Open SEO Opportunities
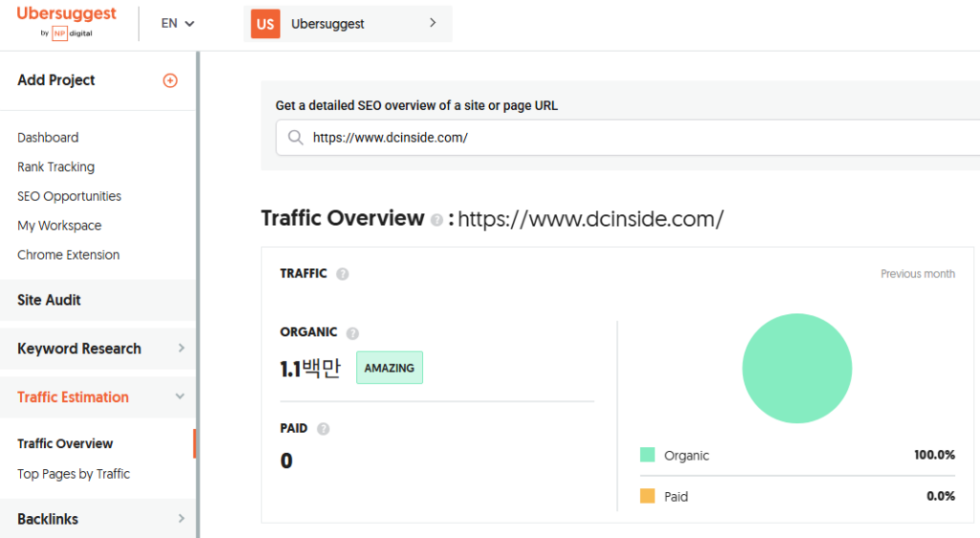980x538 pixels. pos(69,196)
